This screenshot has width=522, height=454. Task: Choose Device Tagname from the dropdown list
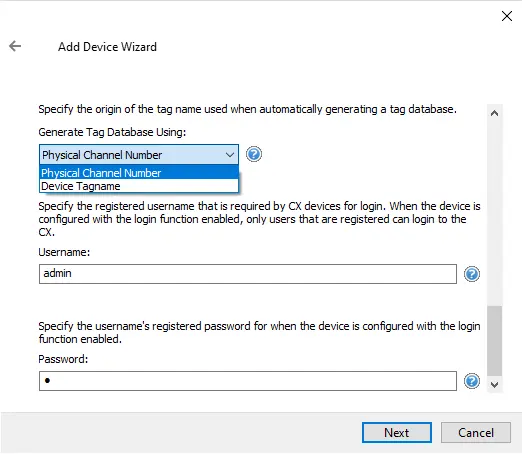pyautogui.click(x=139, y=186)
